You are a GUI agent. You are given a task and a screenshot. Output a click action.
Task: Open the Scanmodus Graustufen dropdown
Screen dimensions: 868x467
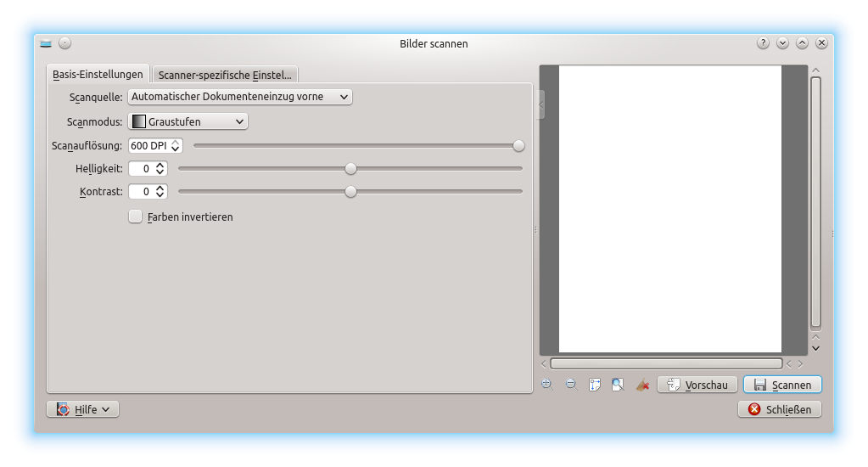[188, 121]
